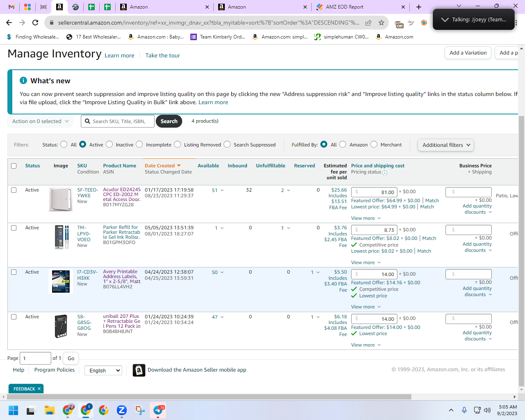Viewport: 525px width, 420px height.
Task: Open the Gmail pinned tab
Action: coord(11,7)
